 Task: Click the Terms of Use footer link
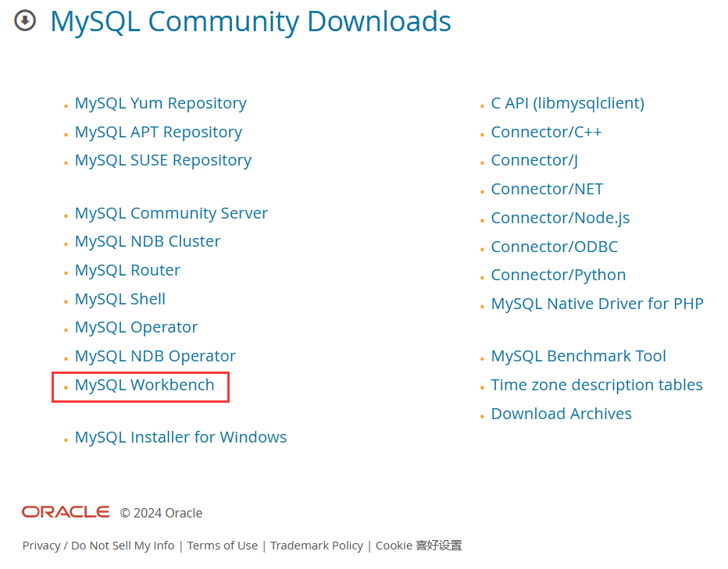223,546
